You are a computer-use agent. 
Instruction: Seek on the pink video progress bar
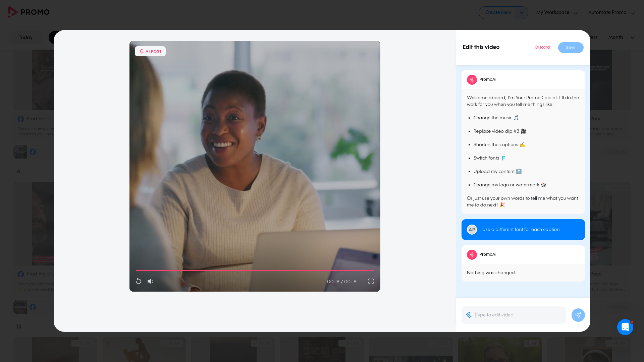click(255, 270)
